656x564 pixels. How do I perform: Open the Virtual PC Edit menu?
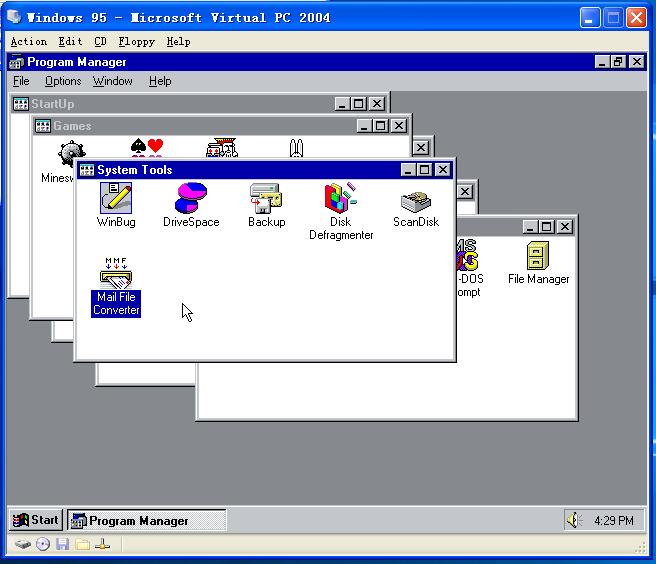70,41
